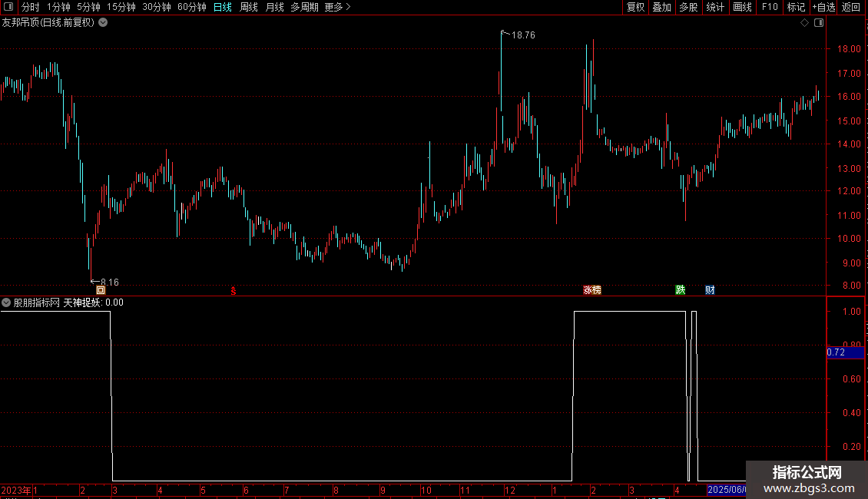Switch to 月线 monthly chart

(x=274, y=7)
